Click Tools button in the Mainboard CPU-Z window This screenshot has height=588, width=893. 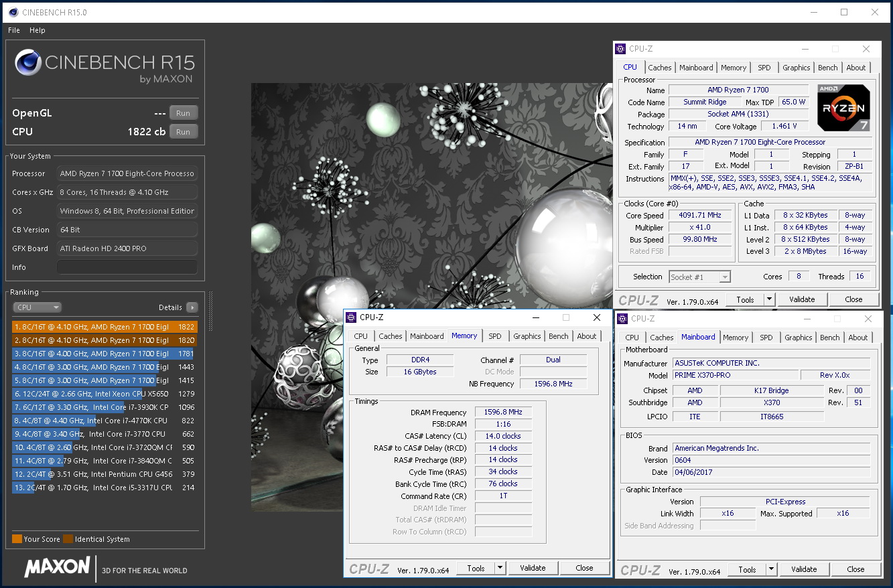point(747,569)
